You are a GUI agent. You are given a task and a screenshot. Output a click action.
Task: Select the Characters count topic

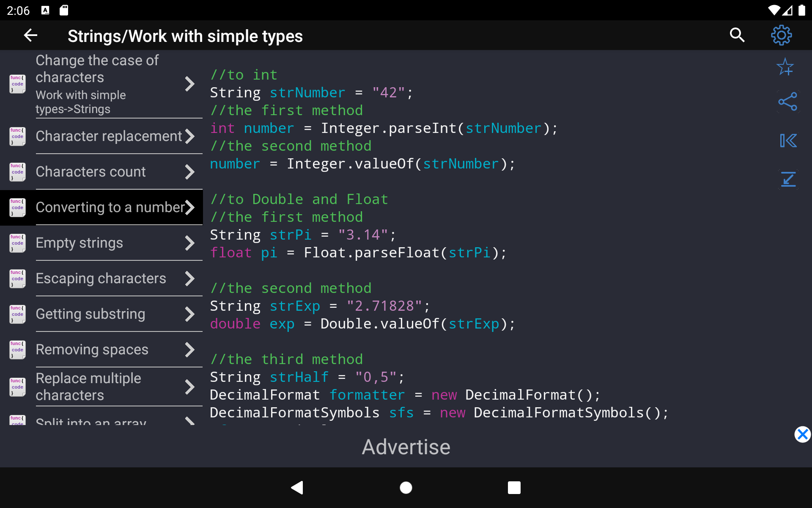click(x=101, y=172)
